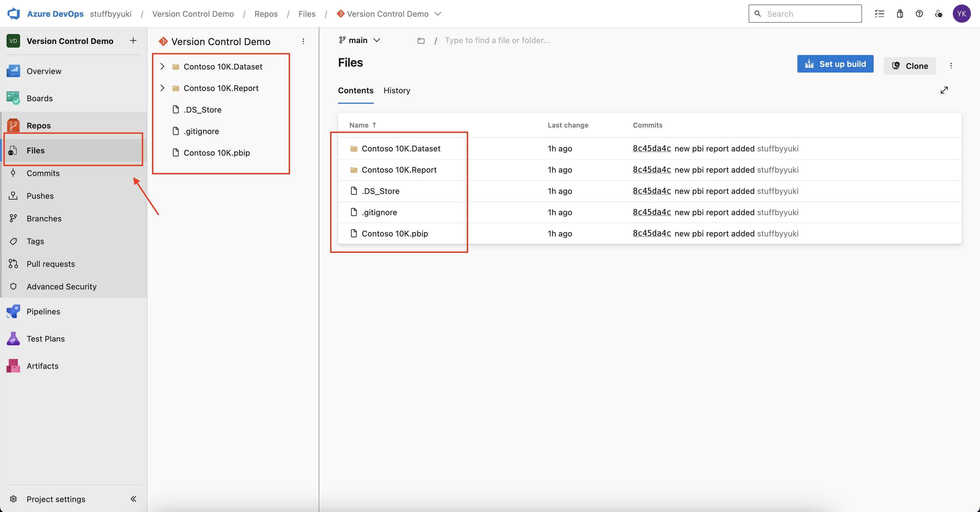
Task: Open Contoso 10K.pbip file in table
Action: click(x=395, y=234)
